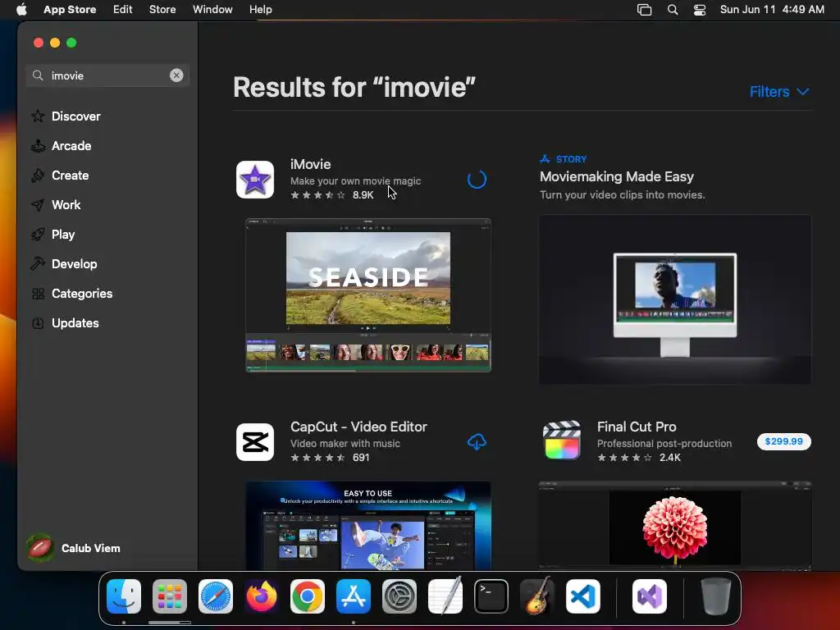View the Moviemaking story iMac image
The width and height of the screenshot is (840, 630).
[675, 299]
